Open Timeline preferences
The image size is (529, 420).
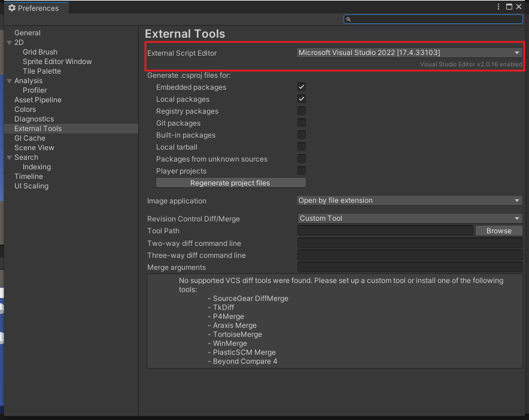(x=29, y=176)
